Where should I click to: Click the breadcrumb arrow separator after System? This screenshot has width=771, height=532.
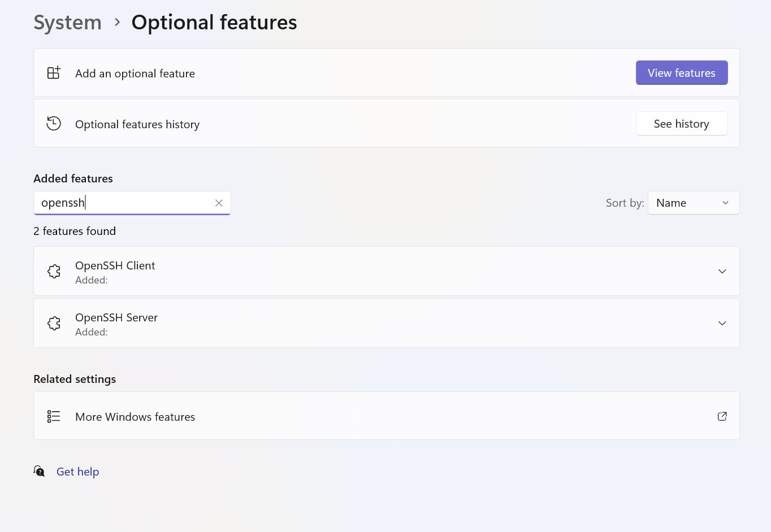[x=117, y=22]
